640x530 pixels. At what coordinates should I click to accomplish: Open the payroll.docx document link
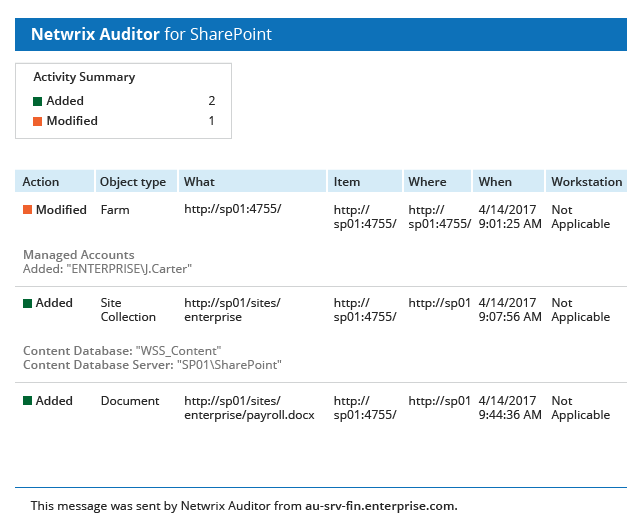click(249, 408)
